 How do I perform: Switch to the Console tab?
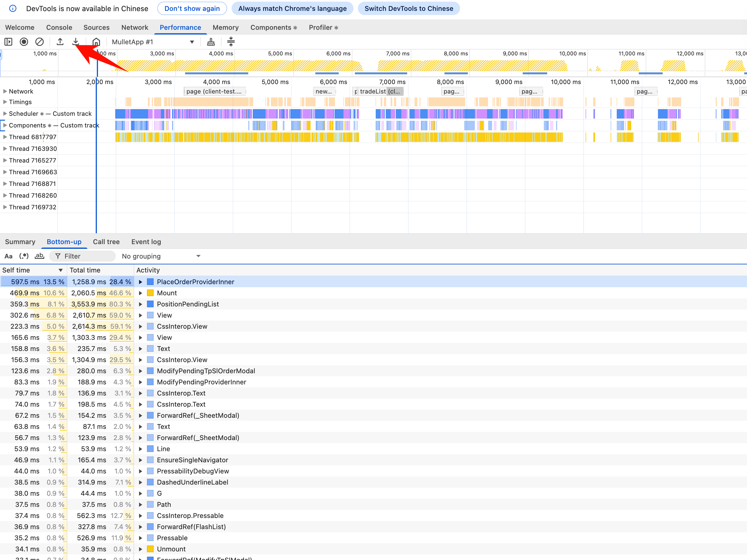pos(59,27)
